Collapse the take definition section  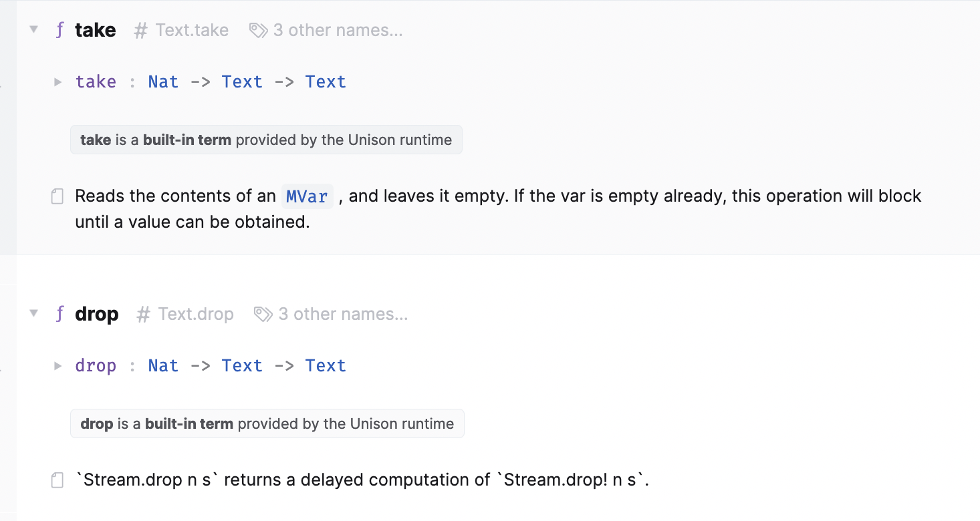[x=33, y=29]
